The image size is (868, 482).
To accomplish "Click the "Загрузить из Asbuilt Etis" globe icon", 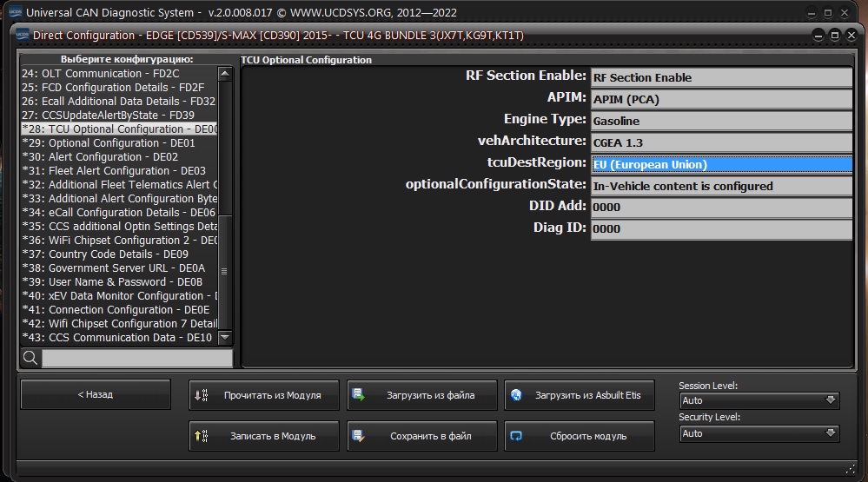I will [516, 395].
